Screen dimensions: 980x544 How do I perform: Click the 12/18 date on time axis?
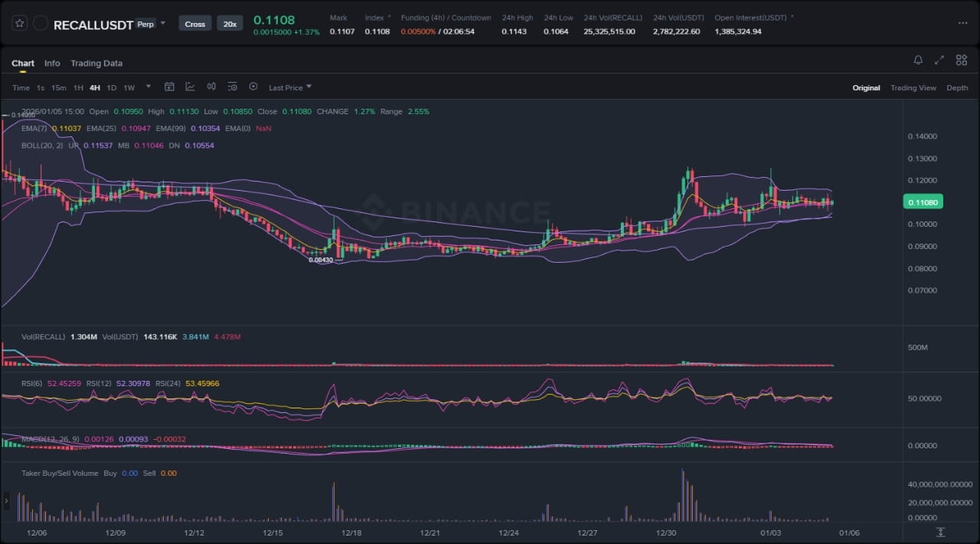click(351, 532)
